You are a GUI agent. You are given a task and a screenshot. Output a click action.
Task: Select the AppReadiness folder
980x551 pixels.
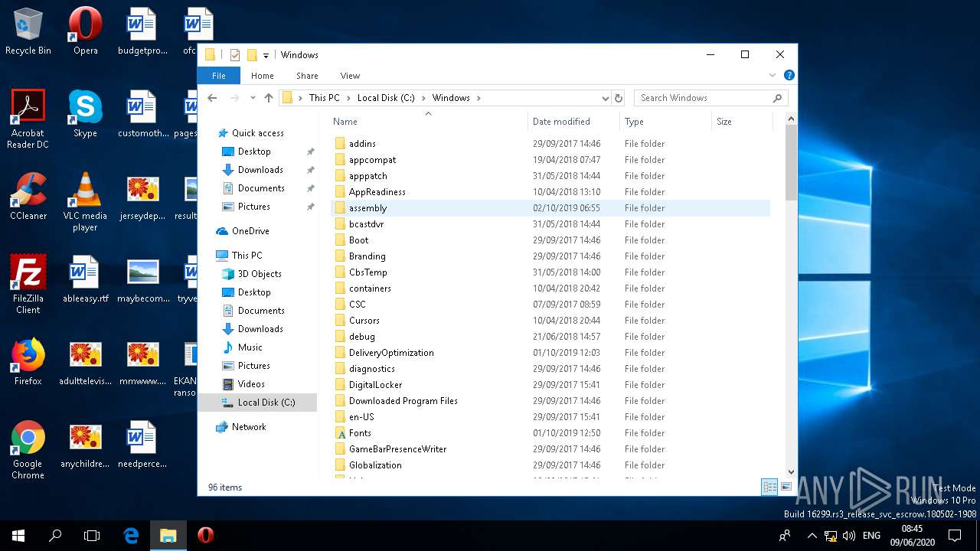(377, 192)
